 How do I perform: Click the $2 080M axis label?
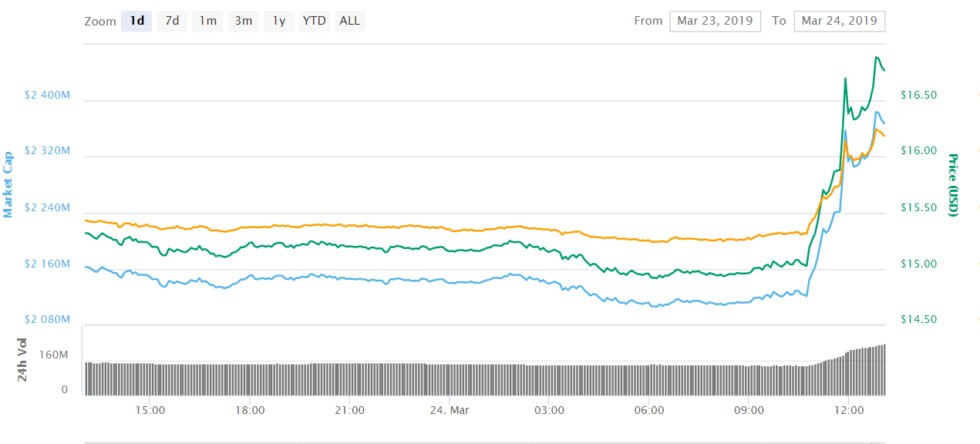tap(47, 320)
